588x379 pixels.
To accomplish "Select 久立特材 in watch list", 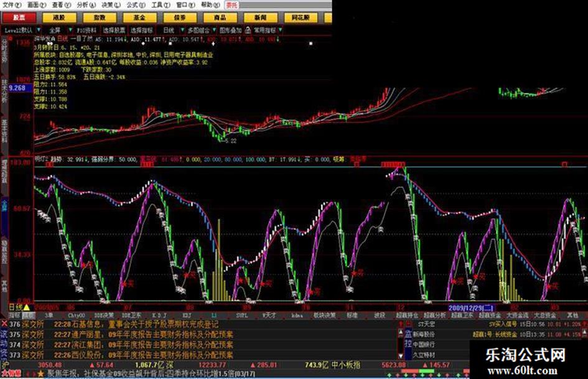I will 424,355.
